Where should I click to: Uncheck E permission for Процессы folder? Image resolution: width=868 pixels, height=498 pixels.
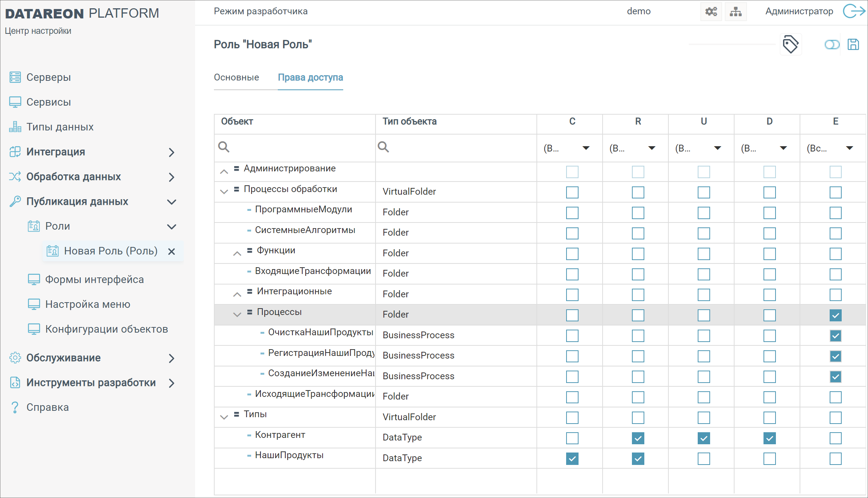tap(835, 315)
